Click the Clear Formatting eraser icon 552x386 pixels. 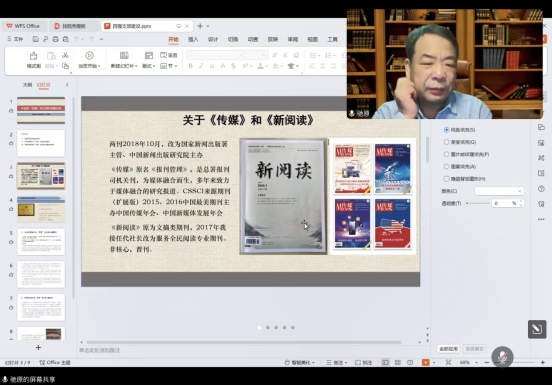296,55
